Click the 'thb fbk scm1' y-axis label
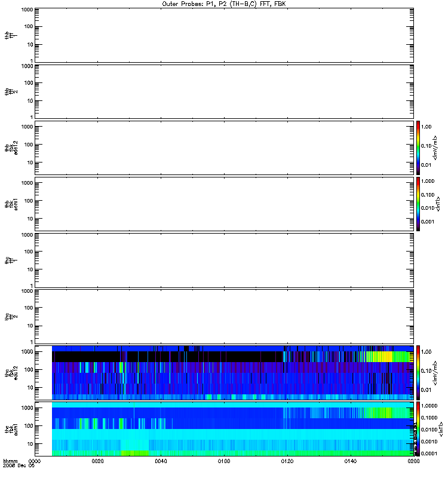 [11, 204]
